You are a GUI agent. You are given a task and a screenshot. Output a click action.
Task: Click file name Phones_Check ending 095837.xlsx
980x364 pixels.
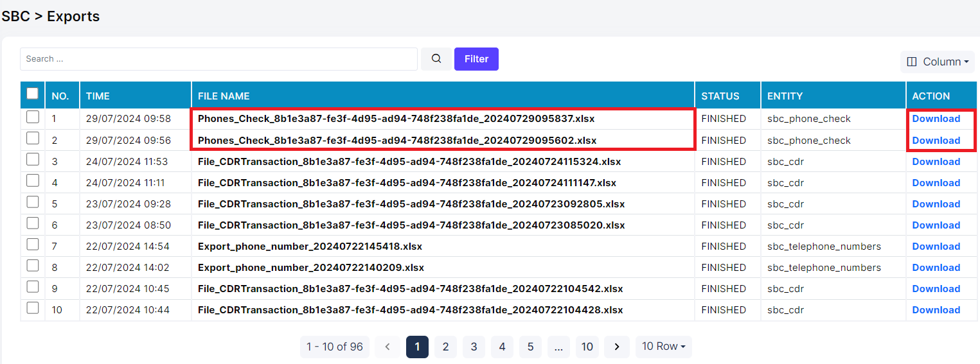click(x=396, y=119)
